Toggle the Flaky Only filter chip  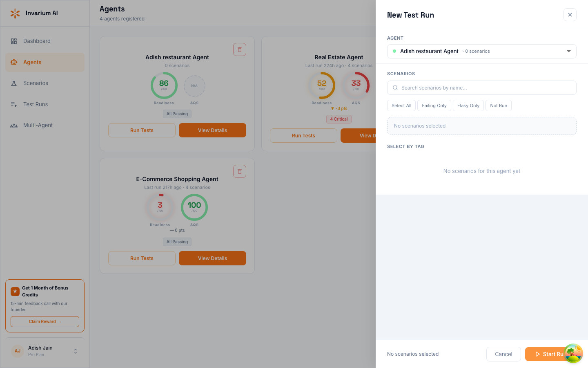(468, 105)
